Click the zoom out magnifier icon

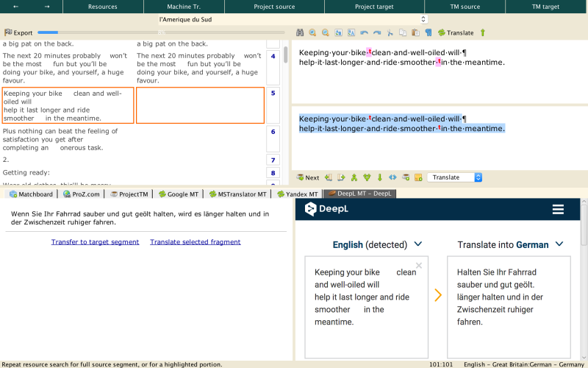pos(325,32)
